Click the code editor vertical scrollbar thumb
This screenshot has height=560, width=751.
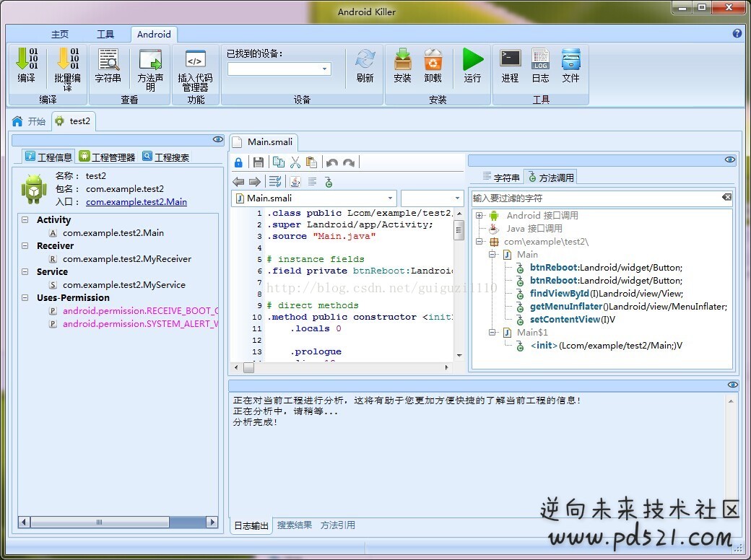459,230
